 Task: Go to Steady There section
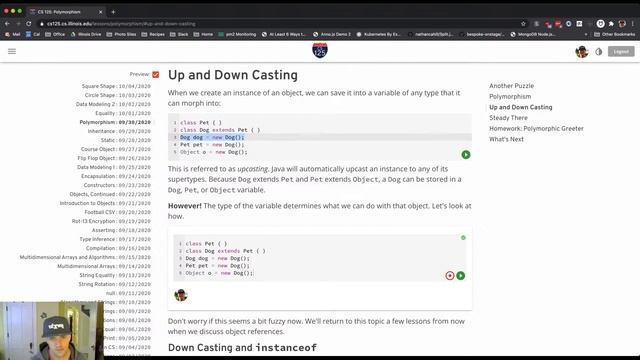(508, 118)
